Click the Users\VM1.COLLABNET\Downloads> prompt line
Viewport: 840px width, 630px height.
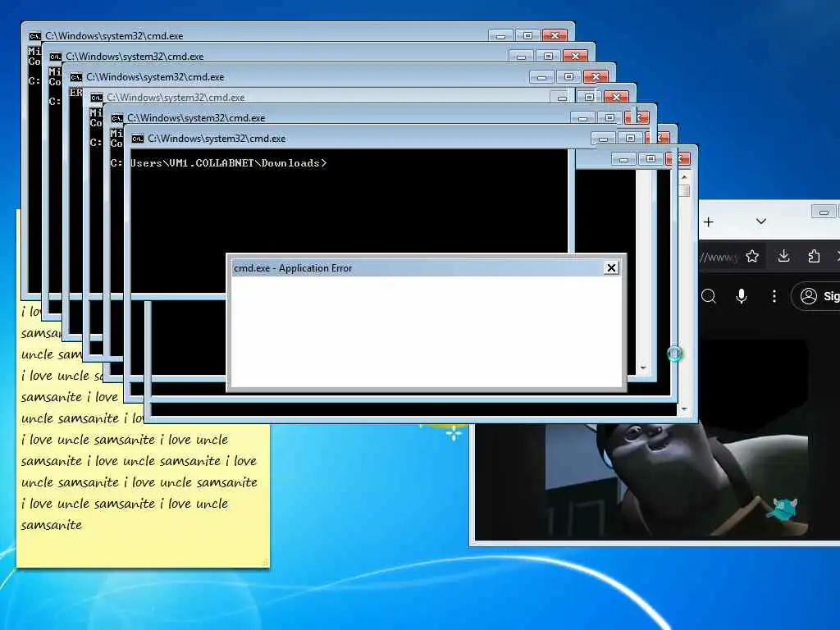point(229,163)
